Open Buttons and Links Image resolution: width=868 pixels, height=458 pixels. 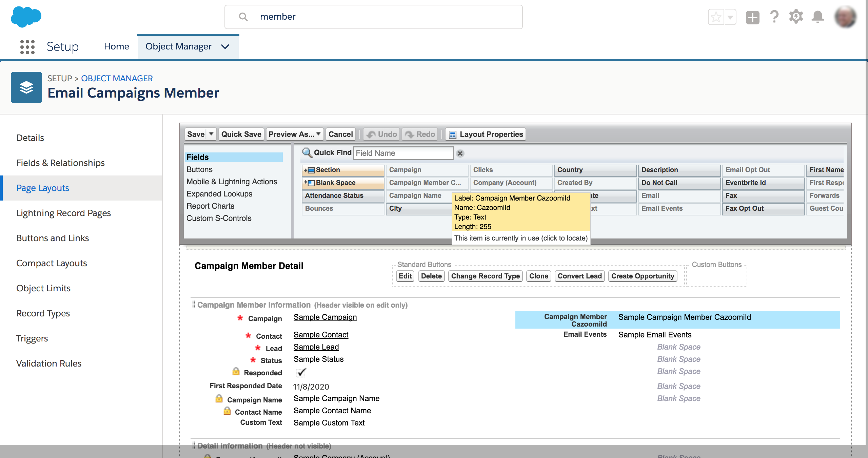click(x=53, y=238)
